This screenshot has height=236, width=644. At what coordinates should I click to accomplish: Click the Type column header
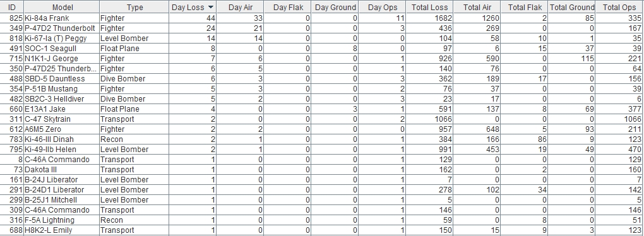coord(134,7)
